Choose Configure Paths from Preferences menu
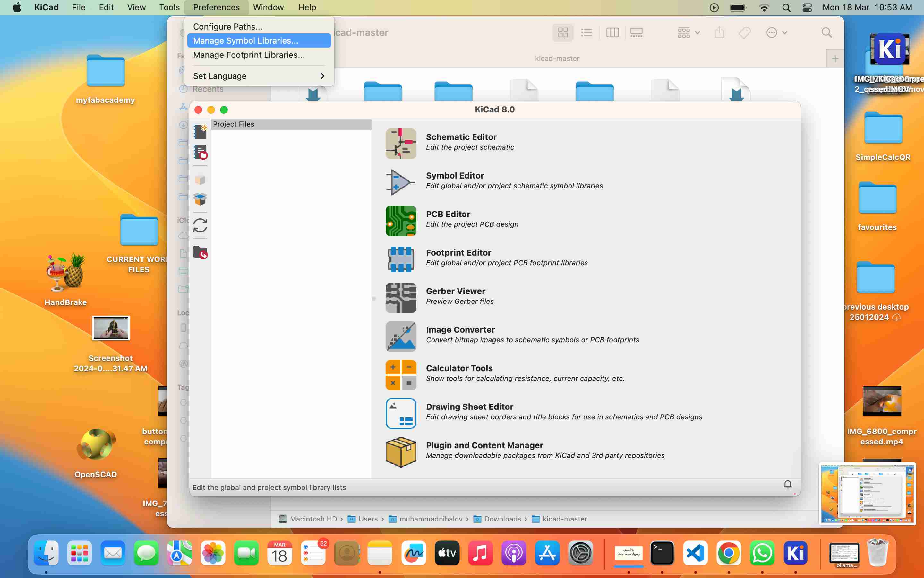This screenshot has height=578, width=924. point(259,26)
